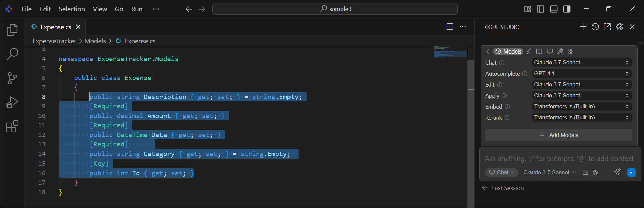Toggle the secondary side bar layout button
Image resolution: width=644 pixels, height=208 pixels.
click(567, 9)
